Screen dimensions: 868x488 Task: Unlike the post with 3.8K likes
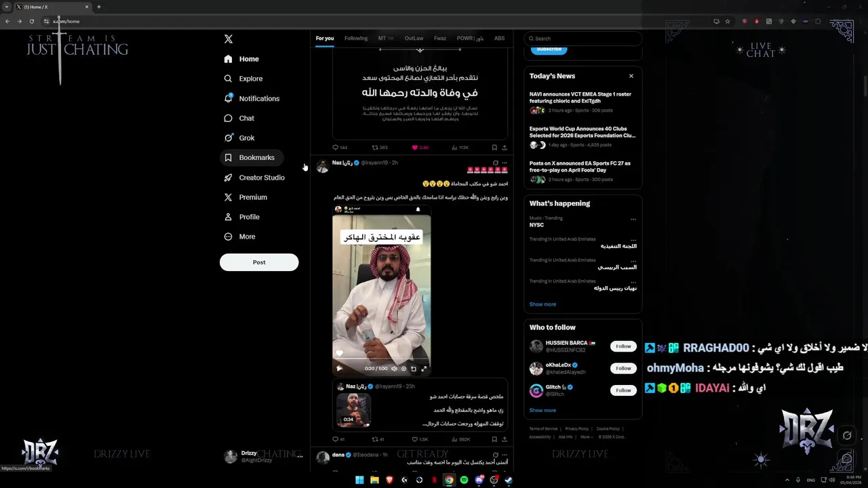pyautogui.click(x=420, y=147)
